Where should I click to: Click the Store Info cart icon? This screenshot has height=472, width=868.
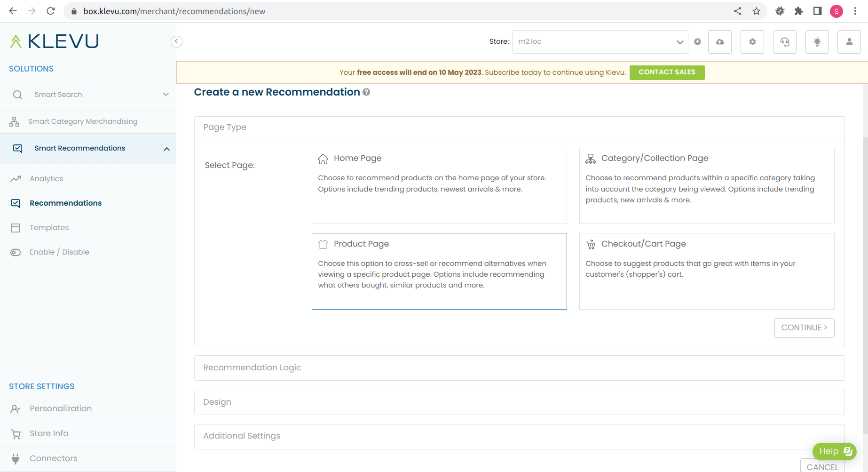click(x=16, y=434)
